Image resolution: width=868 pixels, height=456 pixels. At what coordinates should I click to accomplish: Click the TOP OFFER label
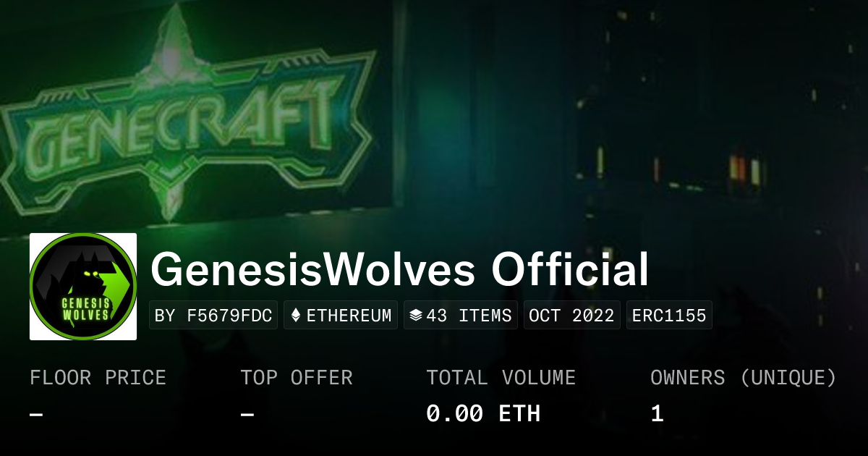297,378
